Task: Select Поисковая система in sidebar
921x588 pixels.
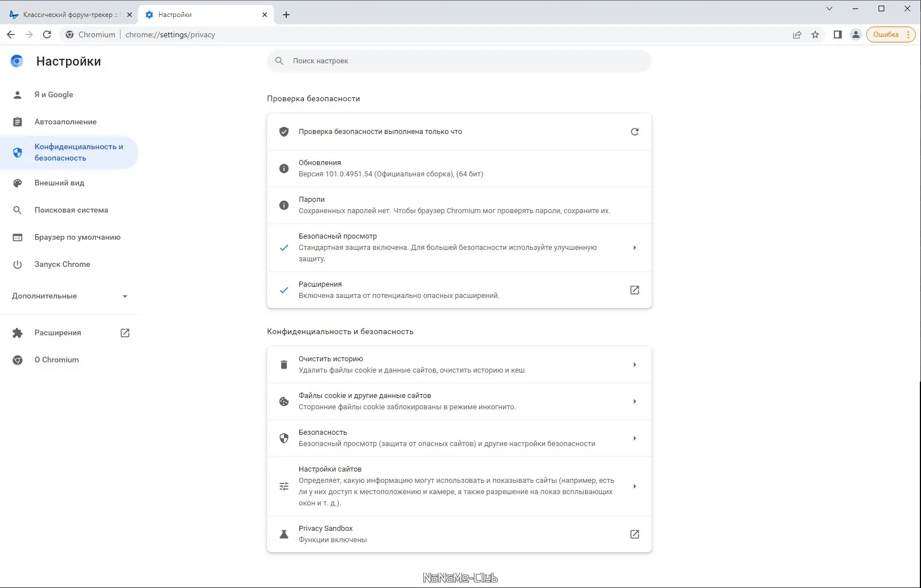Action: click(x=71, y=210)
